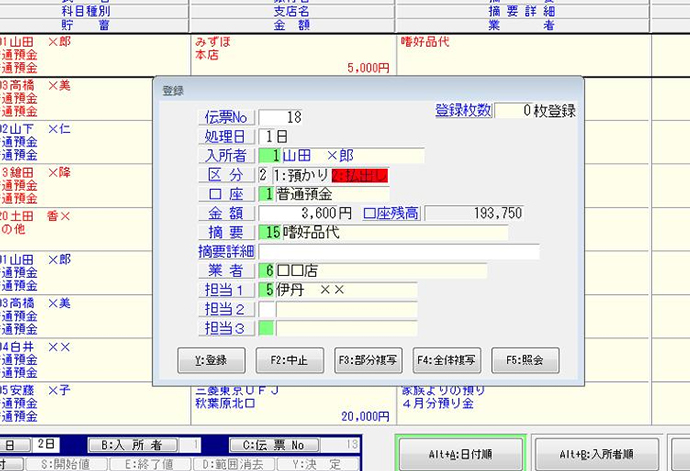Click the green 摘要 code 15 box

point(269,232)
